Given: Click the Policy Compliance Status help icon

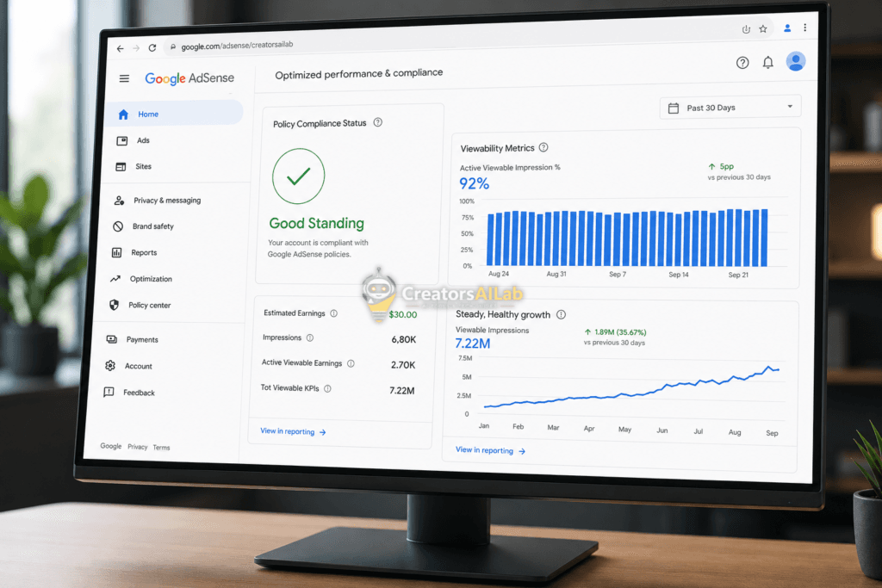Looking at the screenshot, I should pos(378,122).
